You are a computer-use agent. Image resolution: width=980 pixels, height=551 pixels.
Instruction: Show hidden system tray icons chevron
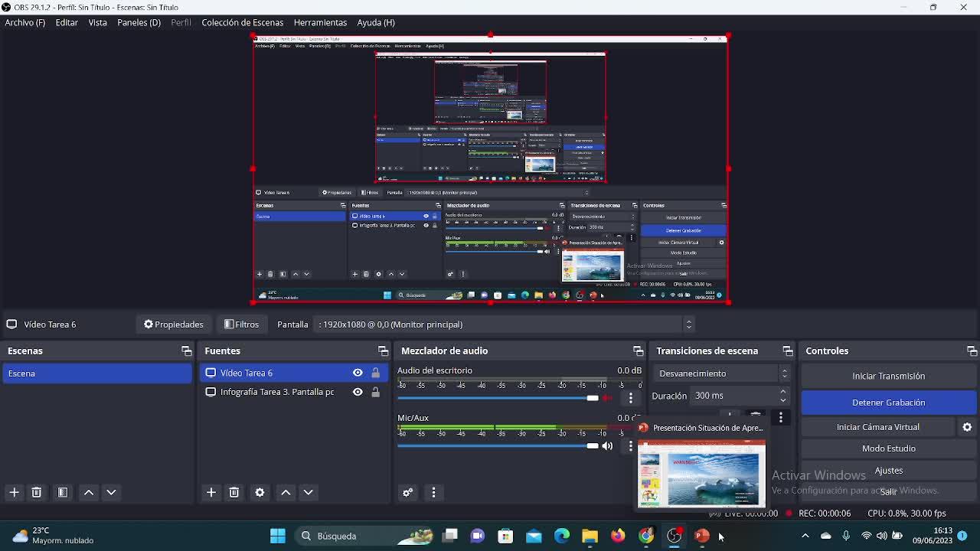click(805, 536)
